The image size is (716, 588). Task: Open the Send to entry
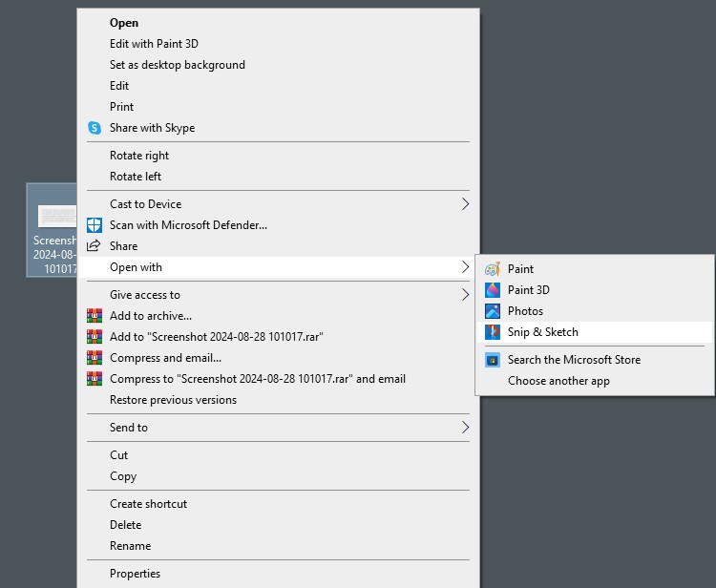pos(278,428)
